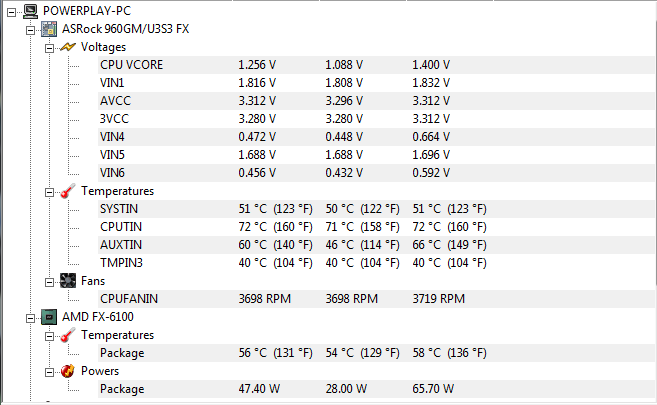Click the 1.832 V VIN1 max value

click(x=431, y=83)
